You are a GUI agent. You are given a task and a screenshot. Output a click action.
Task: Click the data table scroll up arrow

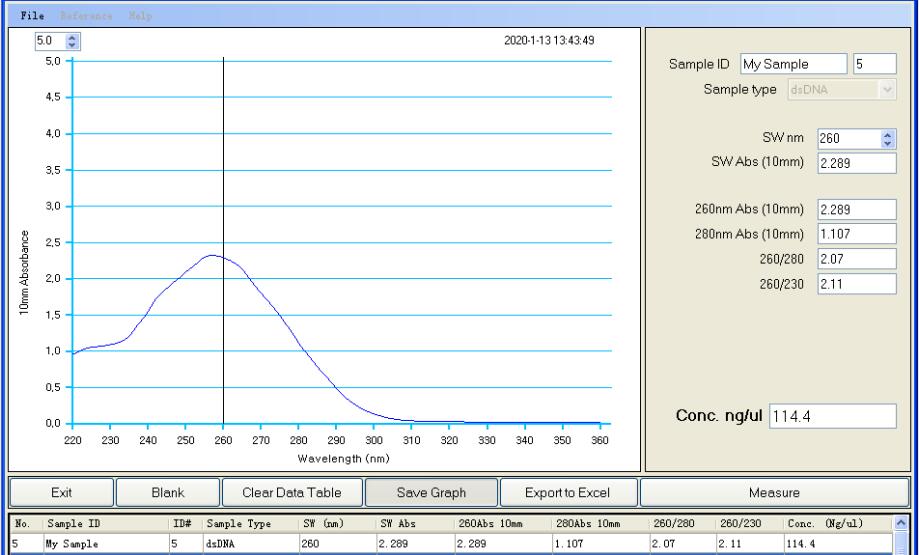tap(901, 523)
